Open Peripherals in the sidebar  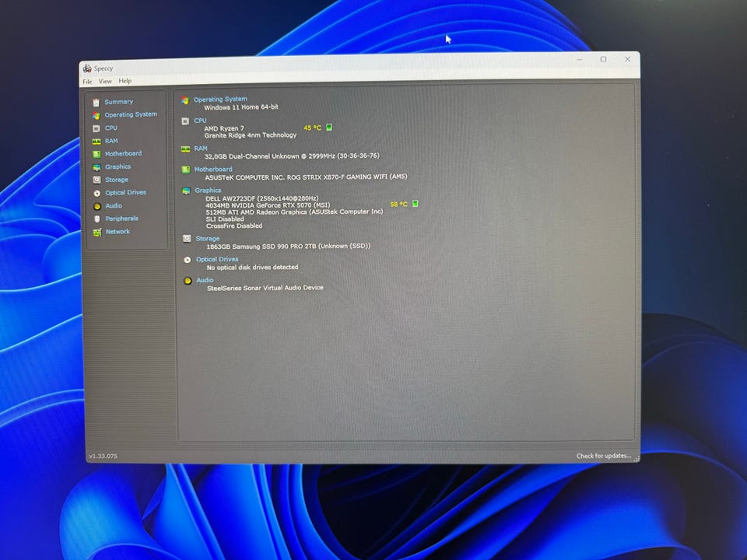click(x=122, y=218)
